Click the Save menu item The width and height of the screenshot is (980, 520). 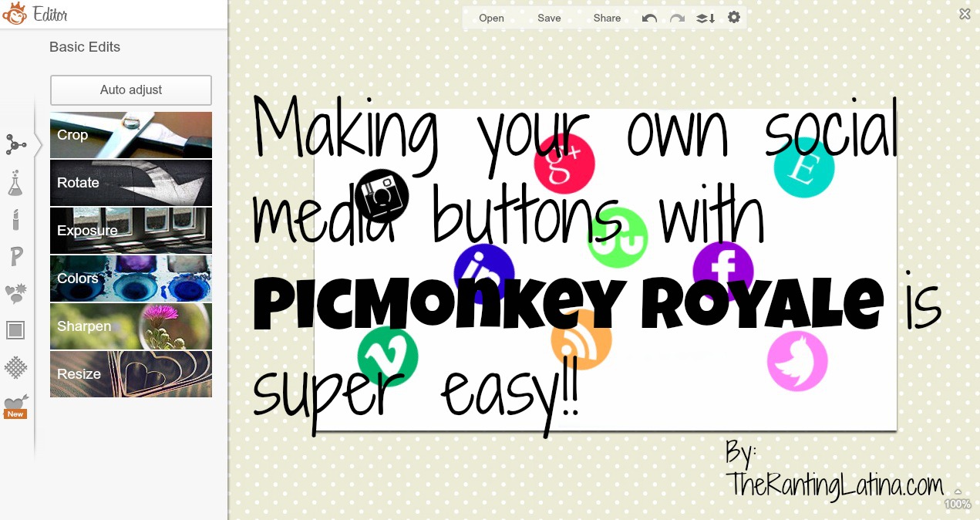click(x=549, y=18)
